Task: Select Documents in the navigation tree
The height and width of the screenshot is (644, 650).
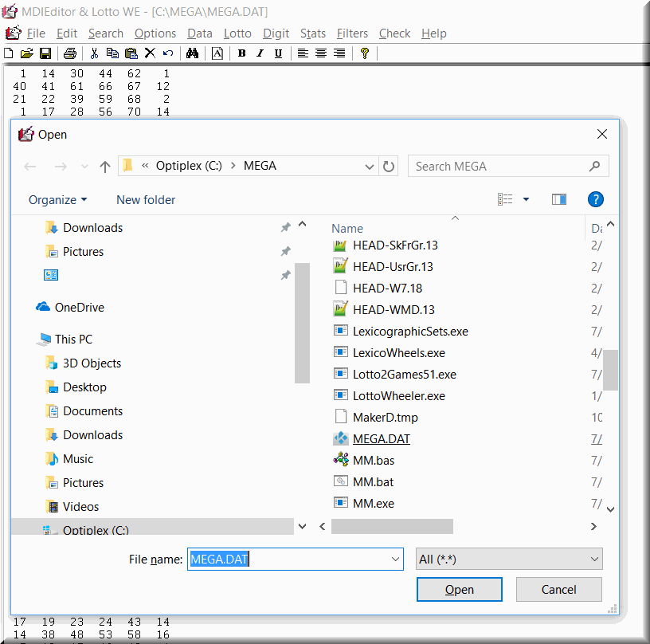Action: (92, 411)
